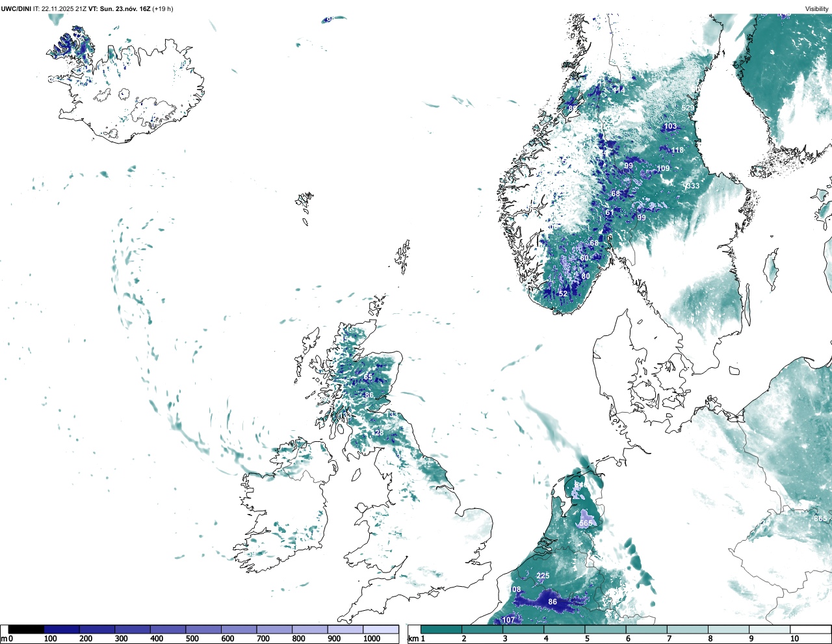Click the '86' value over Scotland
Screen dimensions: 832x644
pyautogui.click(x=369, y=395)
